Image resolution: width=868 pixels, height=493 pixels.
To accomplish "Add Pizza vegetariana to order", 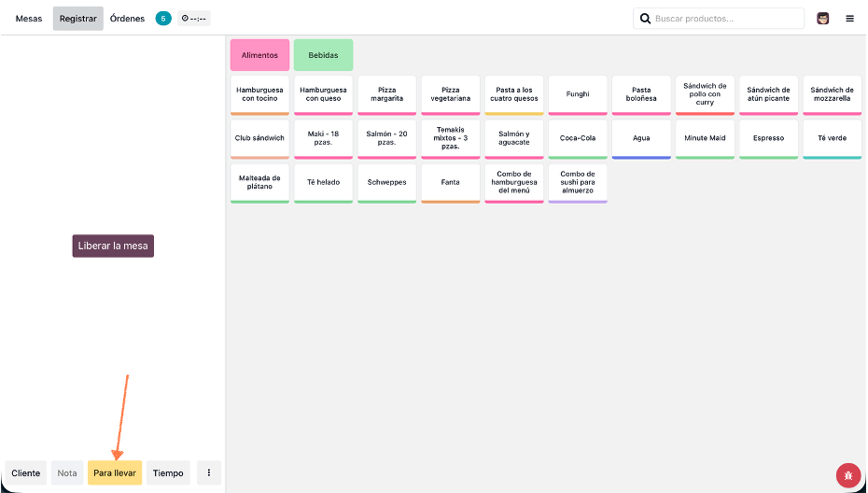I will (451, 95).
